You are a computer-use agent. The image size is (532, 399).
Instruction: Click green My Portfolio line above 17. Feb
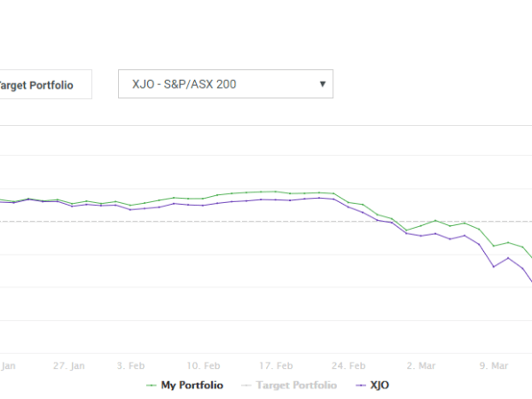pyautogui.click(x=276, y=192)
